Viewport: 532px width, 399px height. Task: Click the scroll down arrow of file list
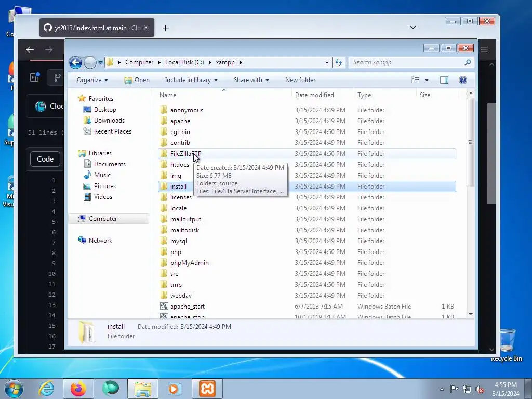tap(470, 314)
